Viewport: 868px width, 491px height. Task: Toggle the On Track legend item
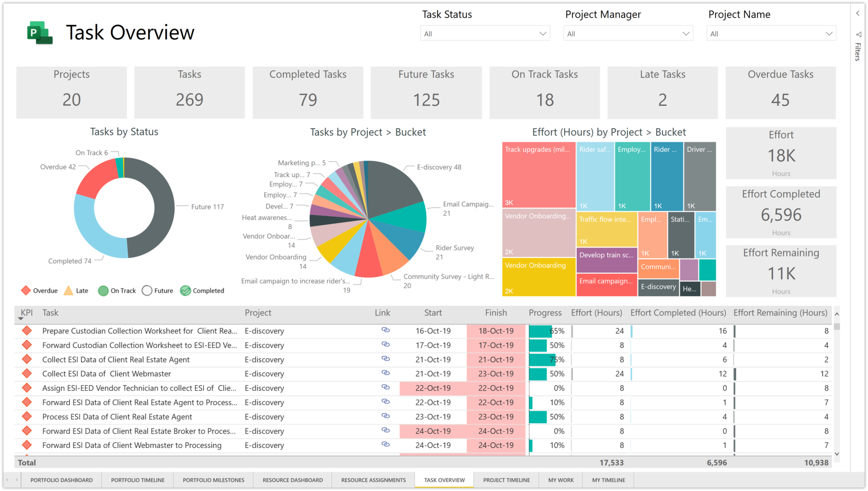coord(117,290)
